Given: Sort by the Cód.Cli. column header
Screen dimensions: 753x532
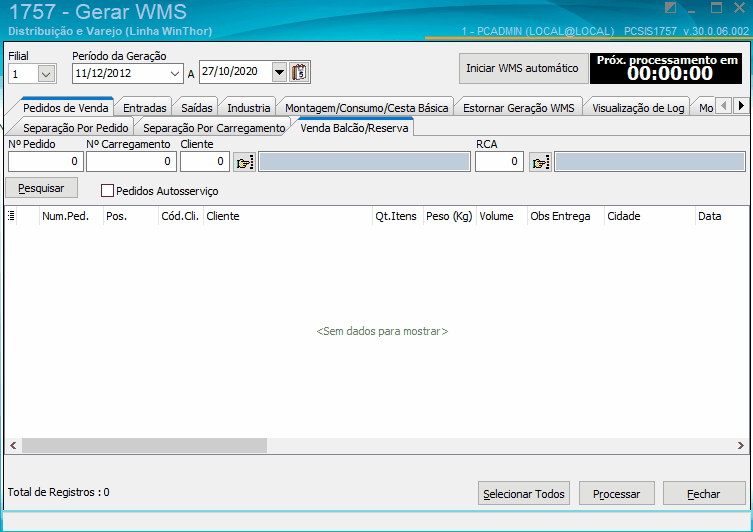Looking at the screenshot, I should (x=181, y=216).
